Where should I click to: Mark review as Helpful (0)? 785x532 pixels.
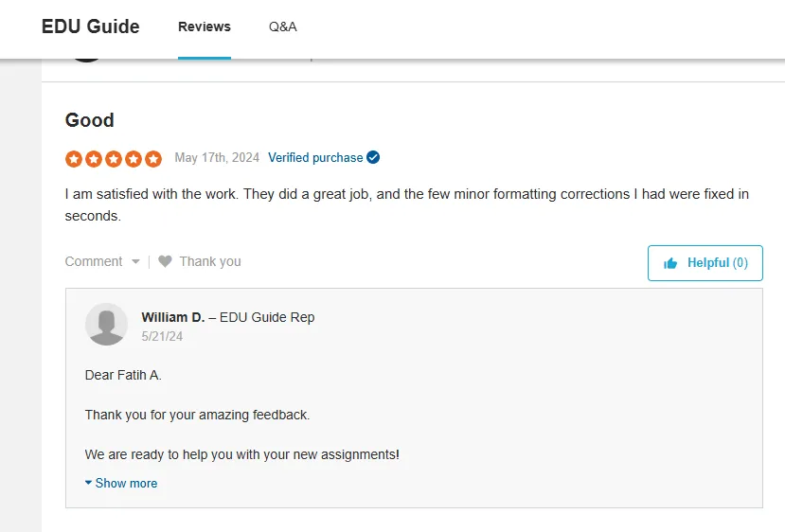(705, 263)
